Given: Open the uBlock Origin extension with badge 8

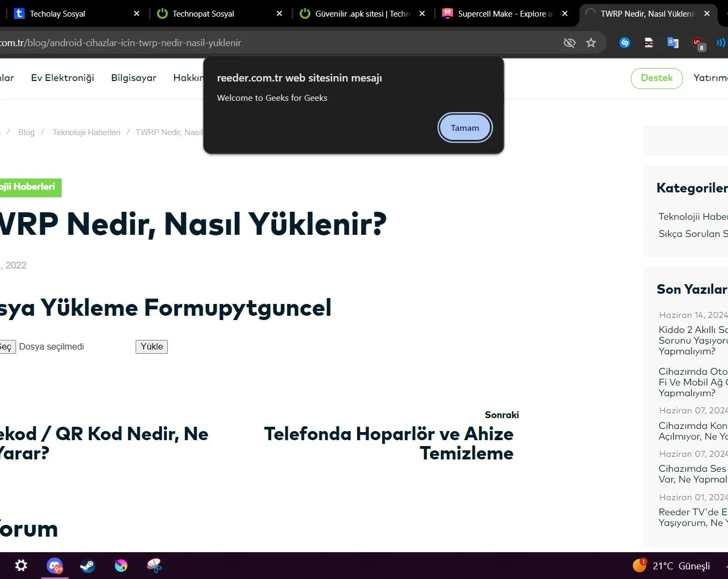Looking at the screenshot, I should (698, 43).
